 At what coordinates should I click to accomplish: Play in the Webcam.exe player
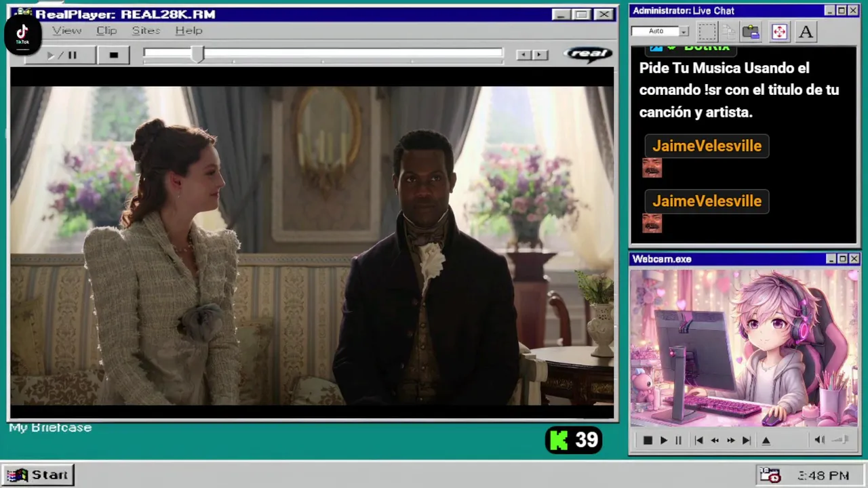(x=663, y=441)
